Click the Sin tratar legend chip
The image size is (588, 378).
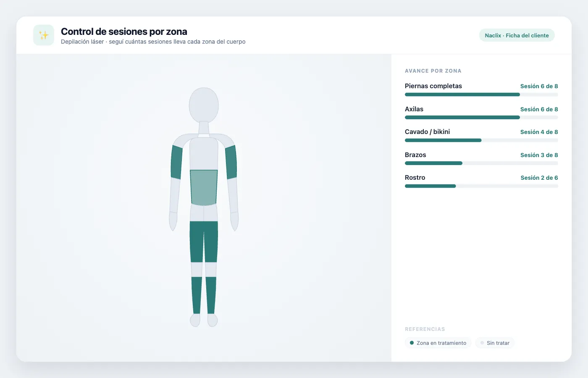[495, 343]
